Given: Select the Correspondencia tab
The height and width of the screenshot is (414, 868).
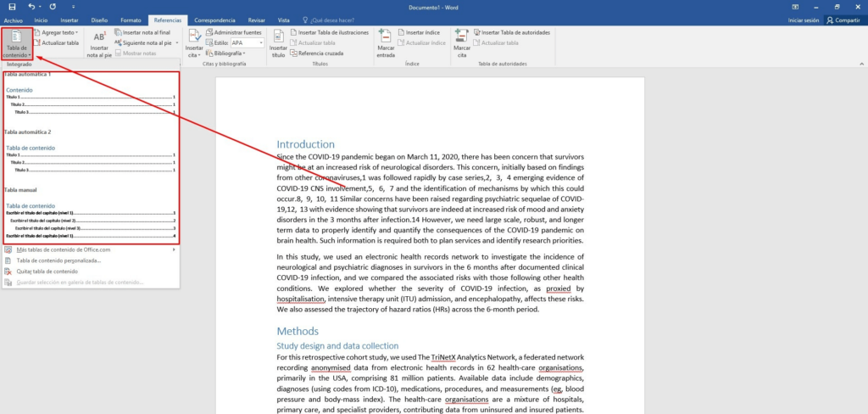Looking at the screenshot, I should click(x=214, y=20).
